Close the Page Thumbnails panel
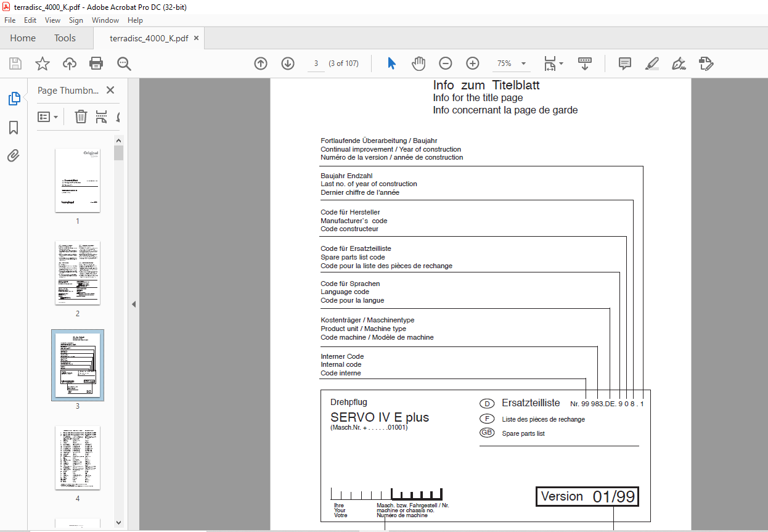 click(110, 90)
